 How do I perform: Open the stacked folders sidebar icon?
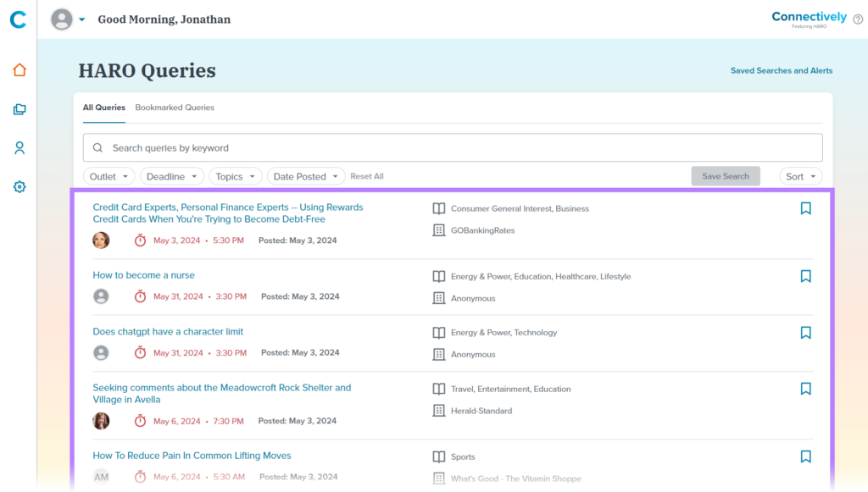19,109
